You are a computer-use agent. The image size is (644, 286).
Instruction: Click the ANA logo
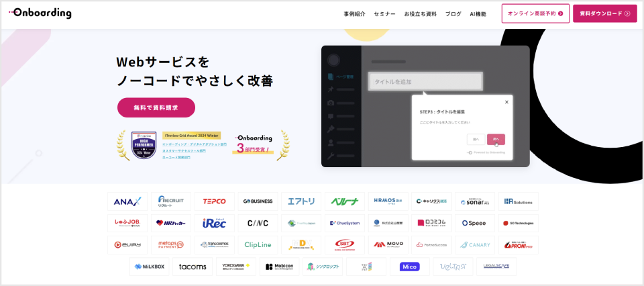tap(127, 201)
